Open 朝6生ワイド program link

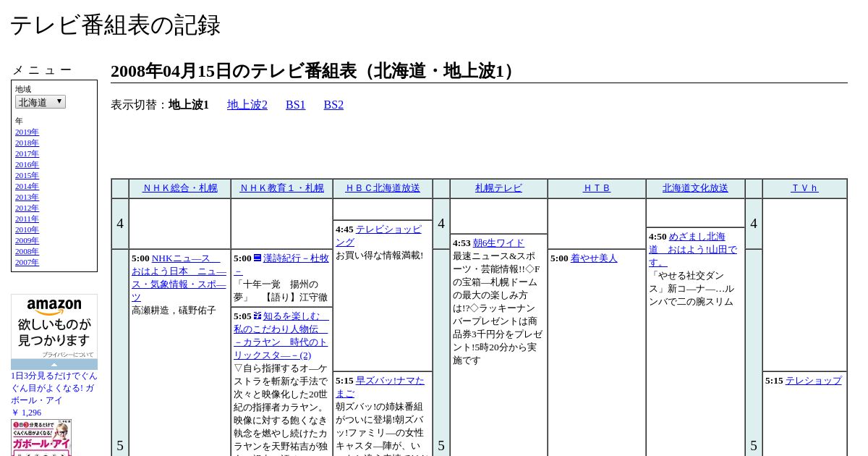[x=498, y=243]
